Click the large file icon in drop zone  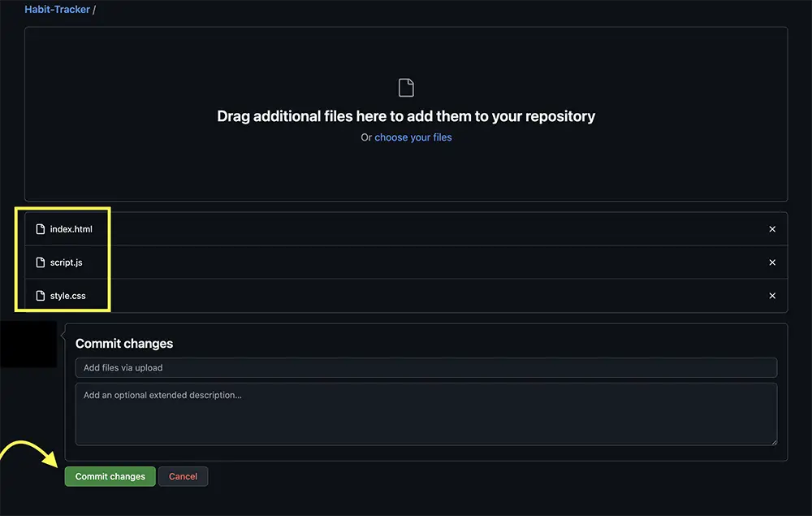406,87
